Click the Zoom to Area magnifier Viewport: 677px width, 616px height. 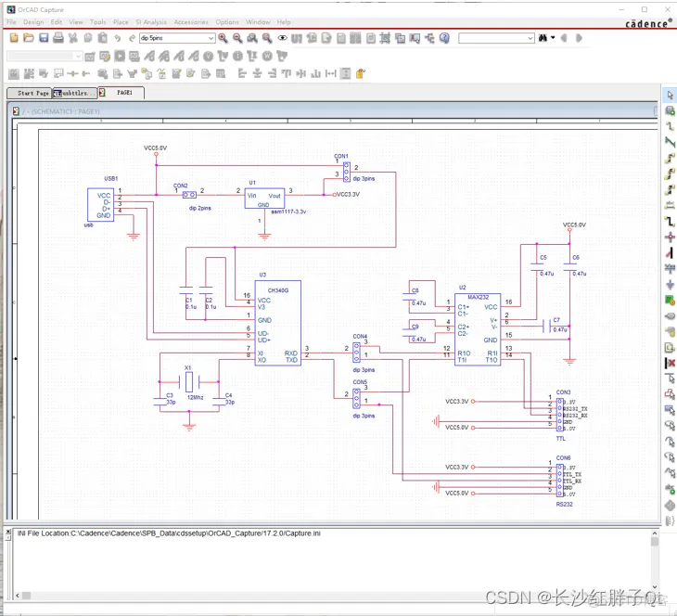point(252,38)
